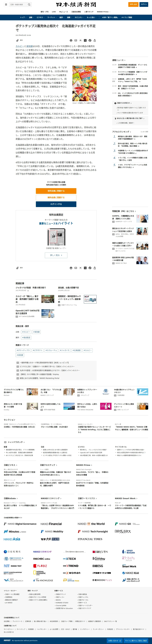
Task: Expand the 経済 navigation dropdown
Action: [62, 17]
